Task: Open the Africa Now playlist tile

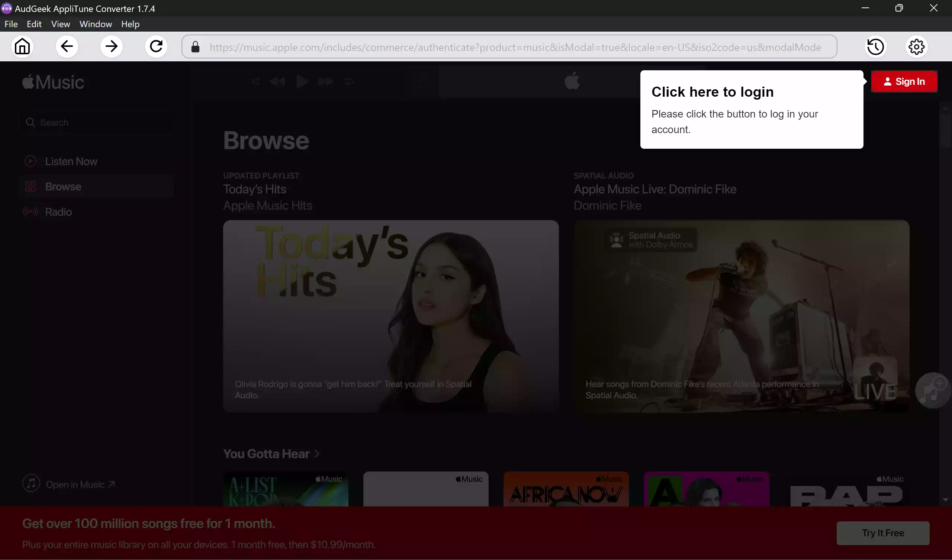Action: 566,489
